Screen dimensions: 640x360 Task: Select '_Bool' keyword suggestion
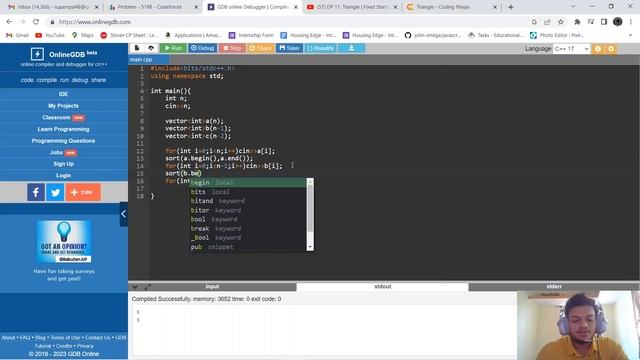tap(248, 238)
